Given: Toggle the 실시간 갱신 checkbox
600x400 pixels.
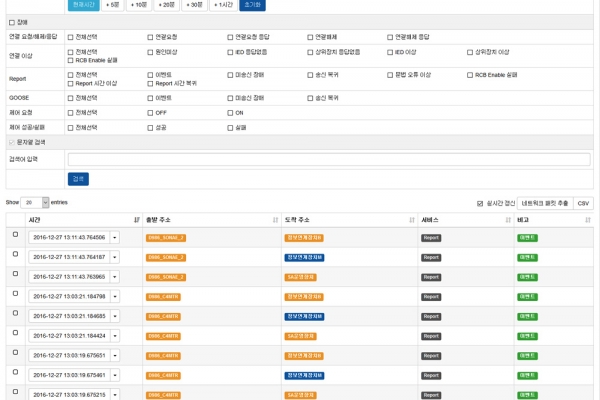Looking at the screenshot, I should (480, 204).
